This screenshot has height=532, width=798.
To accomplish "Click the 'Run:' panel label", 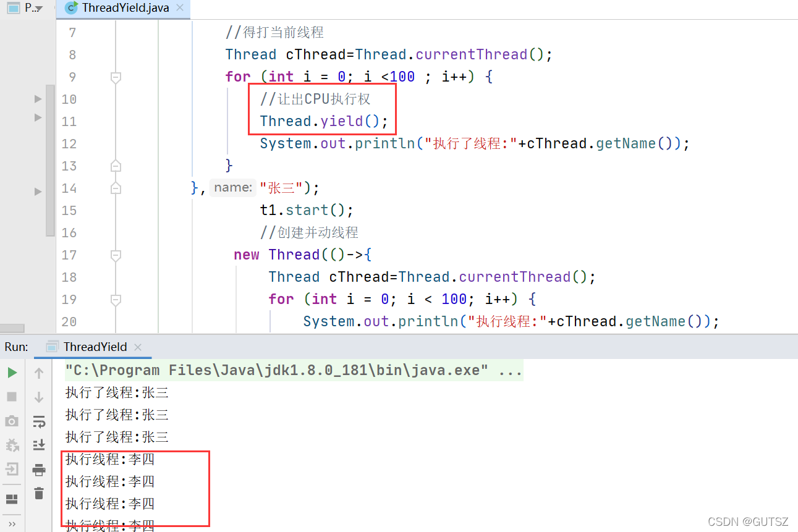I will [x=16, y=347].
